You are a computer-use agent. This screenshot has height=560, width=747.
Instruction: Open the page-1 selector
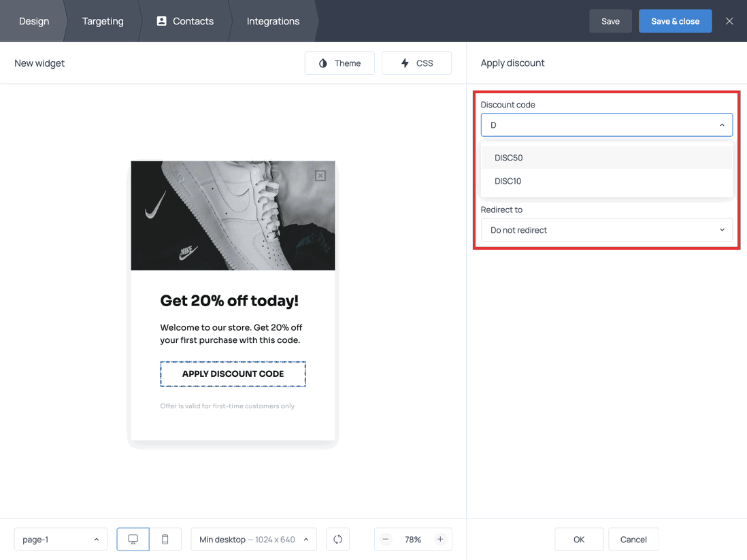point(60,539)
